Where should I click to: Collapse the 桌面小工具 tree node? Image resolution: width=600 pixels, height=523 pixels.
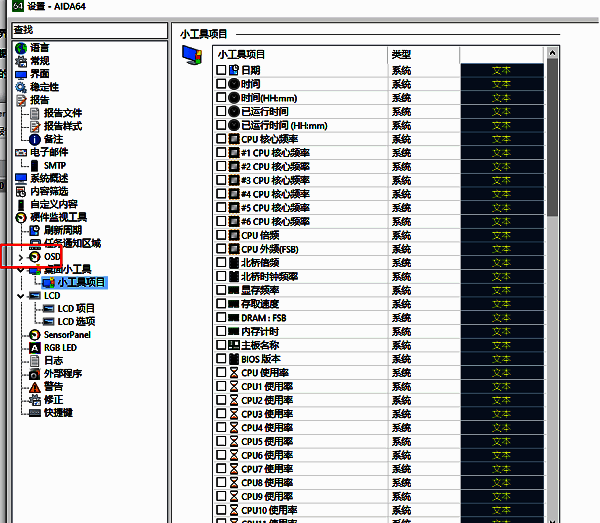tap(21, 270)
